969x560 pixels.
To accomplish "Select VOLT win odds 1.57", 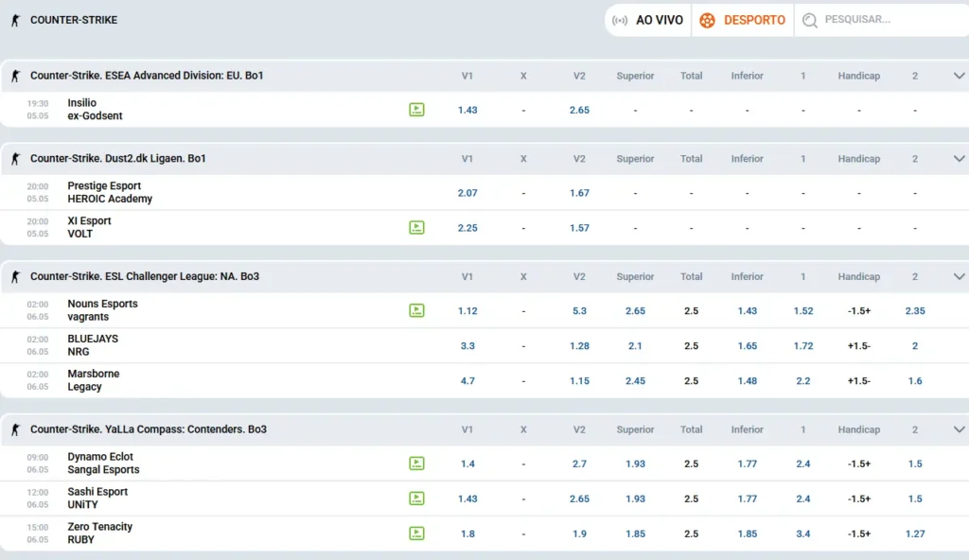I will click(579, 228).
